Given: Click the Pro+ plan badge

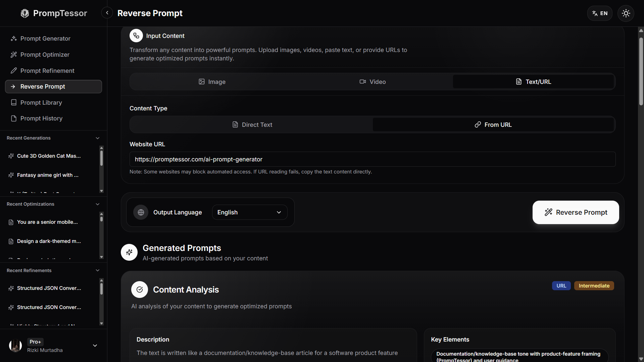Looking at the screenshot, I should (35, 342).
